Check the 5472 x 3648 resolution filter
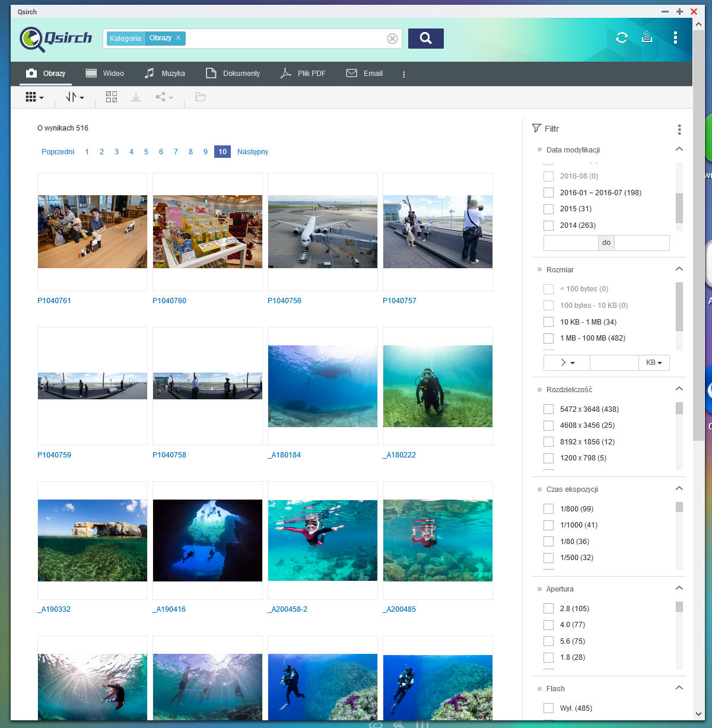The height and width of the screenshot is (728, 712). [x=548, y=409]
